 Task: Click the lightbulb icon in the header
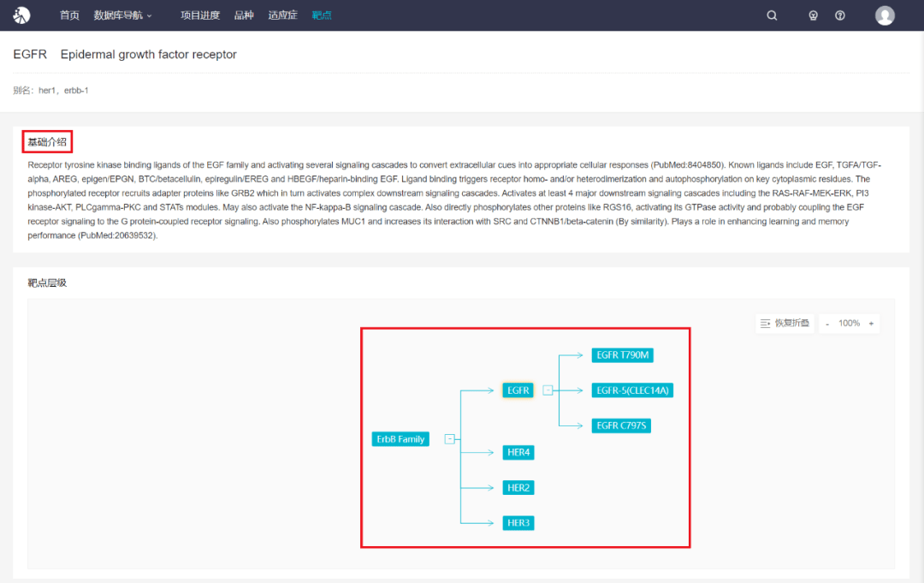point(814,16)
